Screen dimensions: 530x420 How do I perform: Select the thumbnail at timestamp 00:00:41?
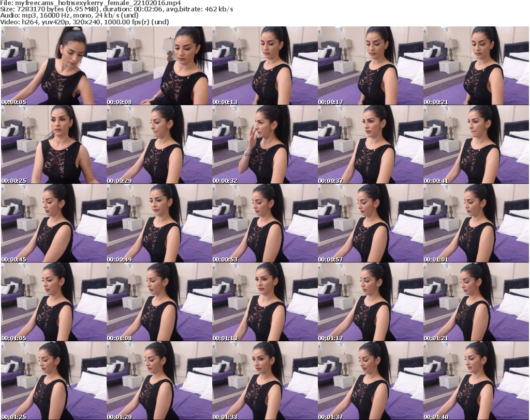pyautogui.click(x=476, y=144)
